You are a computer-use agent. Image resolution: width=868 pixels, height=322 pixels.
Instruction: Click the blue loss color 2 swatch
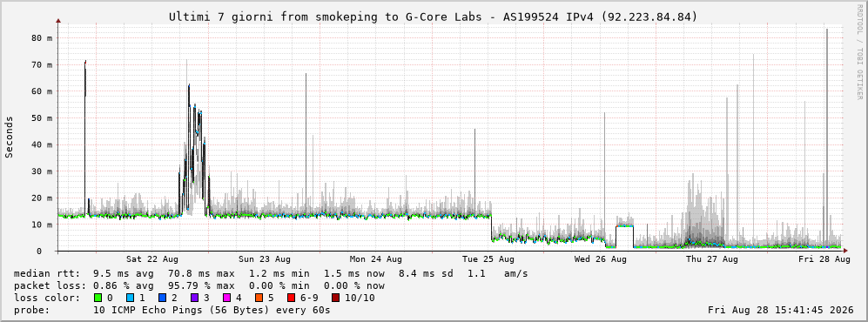[162, 298]
